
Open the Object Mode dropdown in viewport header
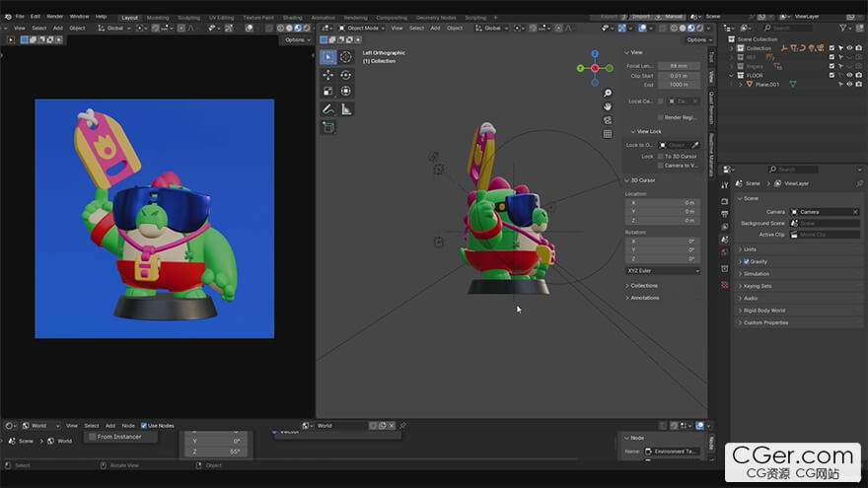361,28
